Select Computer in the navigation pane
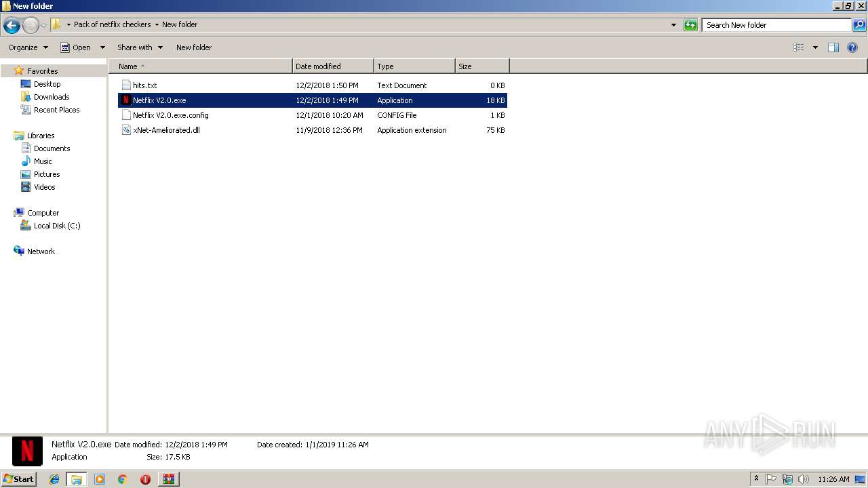Viewport: 868px width, 488px height. 43,213
